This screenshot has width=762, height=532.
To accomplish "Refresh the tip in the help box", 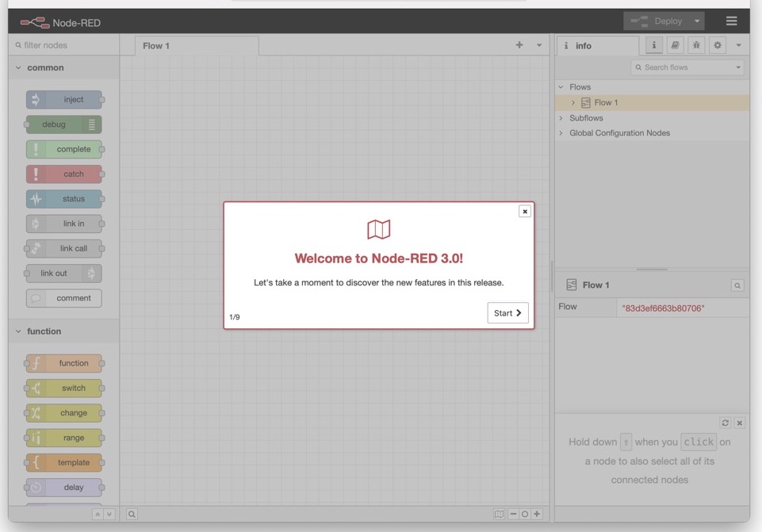I will coord(725,423).
